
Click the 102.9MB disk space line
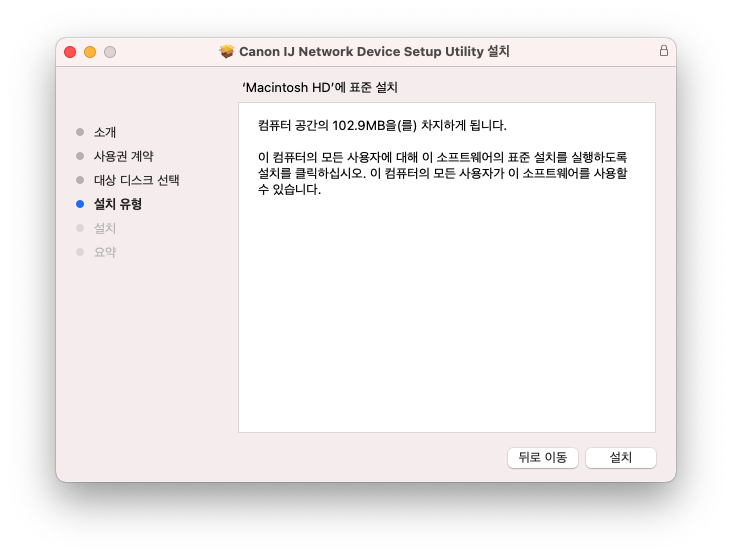pyautogui.click(x=382, y=126)
